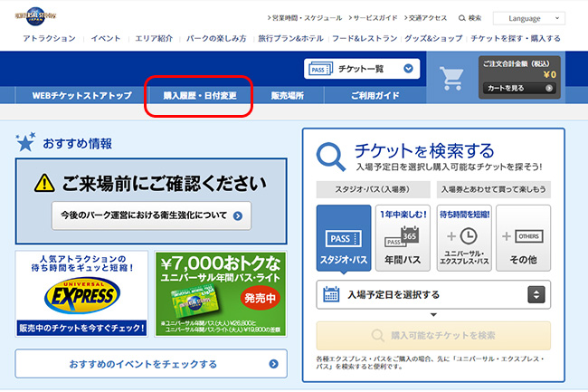
Task: Select その他 ticket type
Action: (x=524, y=238)
